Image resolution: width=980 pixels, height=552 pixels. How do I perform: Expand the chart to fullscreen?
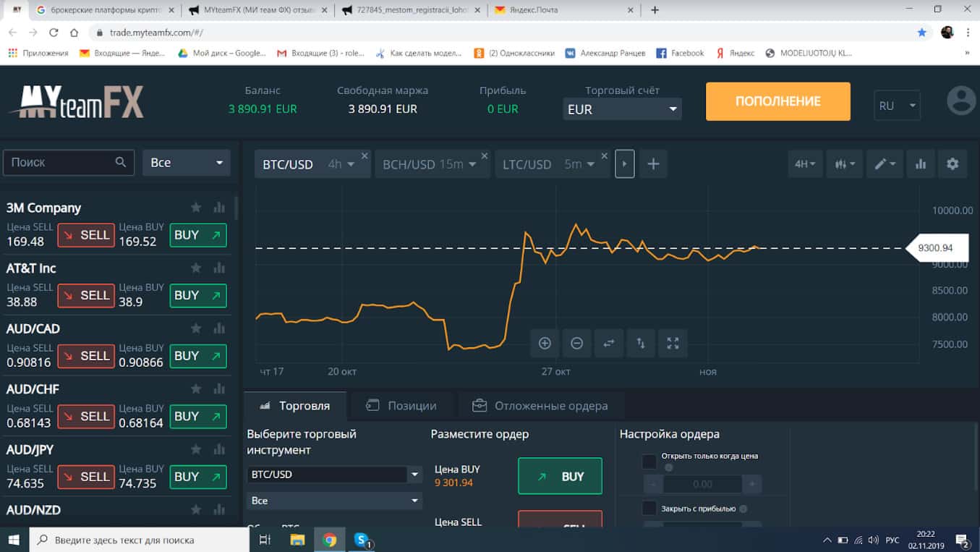click(673, 344)
